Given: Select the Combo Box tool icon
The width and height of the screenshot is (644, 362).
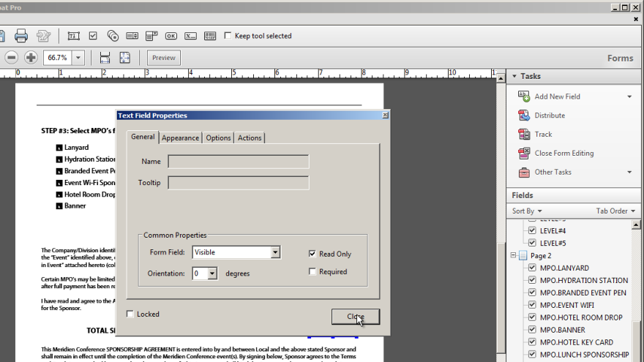Looking at the screenshot, I should (x=151, y=36).
